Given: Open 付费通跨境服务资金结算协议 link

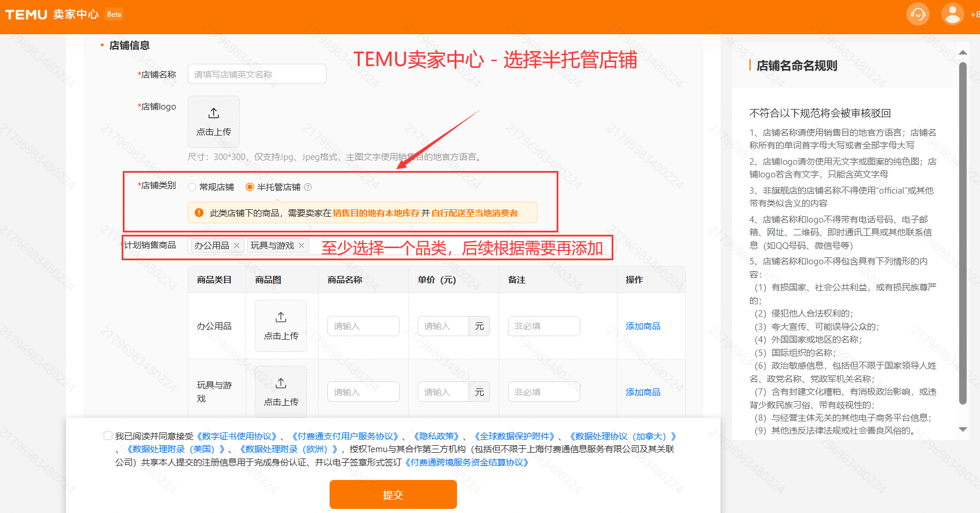Looking at the screenshot, I should pos(466,463).
